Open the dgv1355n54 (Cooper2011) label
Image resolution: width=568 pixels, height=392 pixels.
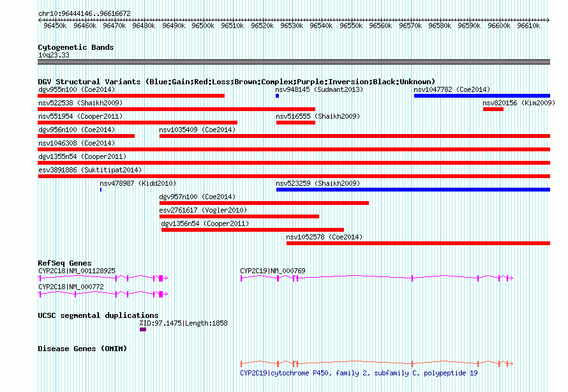tap(82, 156)
